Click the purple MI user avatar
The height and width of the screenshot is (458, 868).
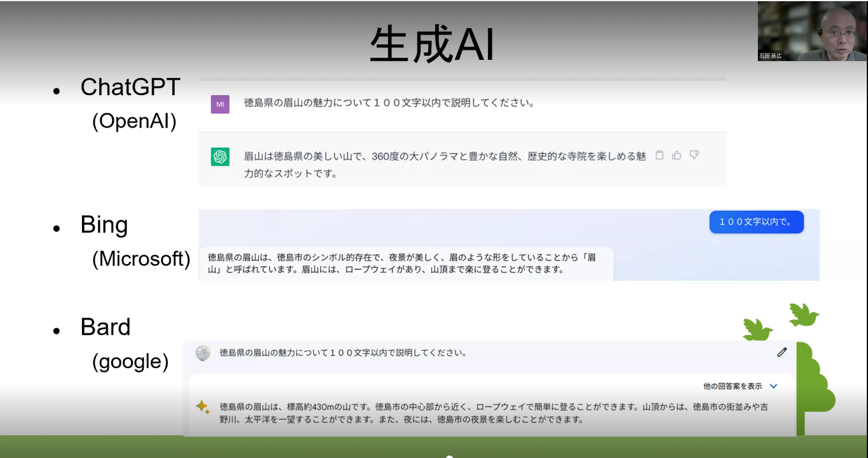[x=220, y=104]
